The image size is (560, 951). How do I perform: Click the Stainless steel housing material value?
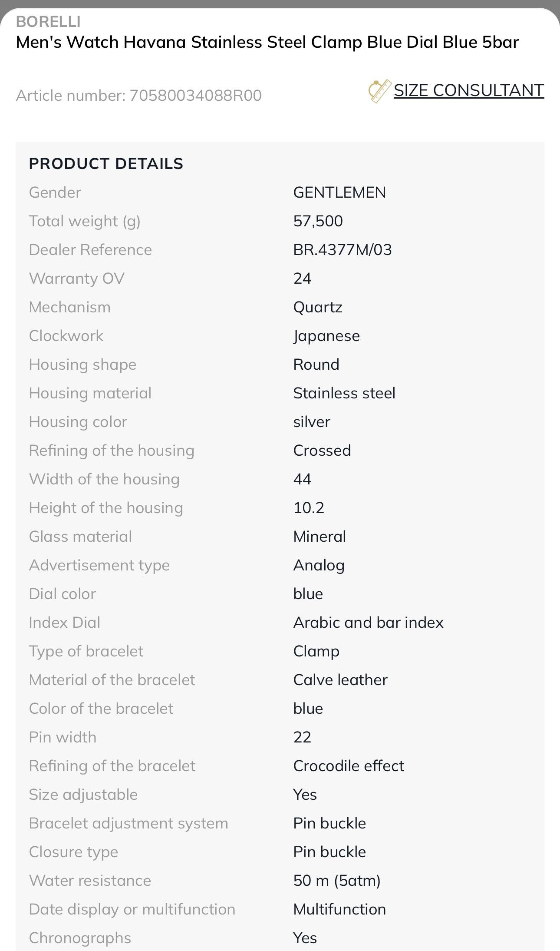(344, 393)
